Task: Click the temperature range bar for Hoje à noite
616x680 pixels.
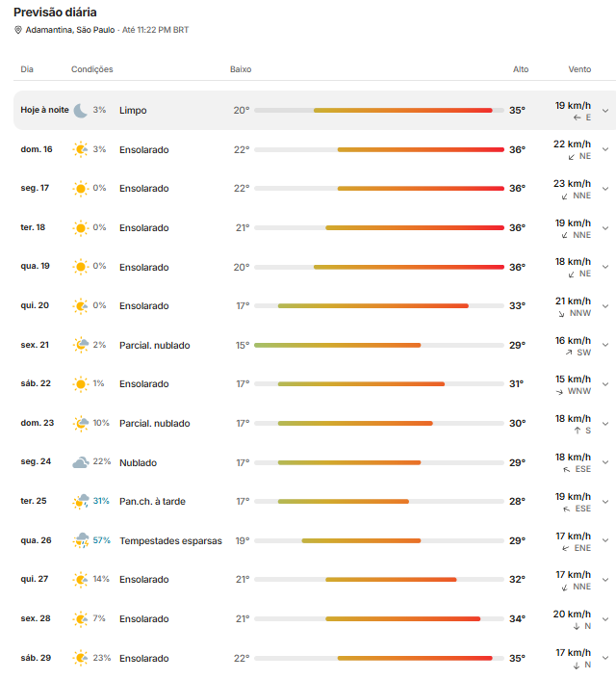Action: (379, 111)
